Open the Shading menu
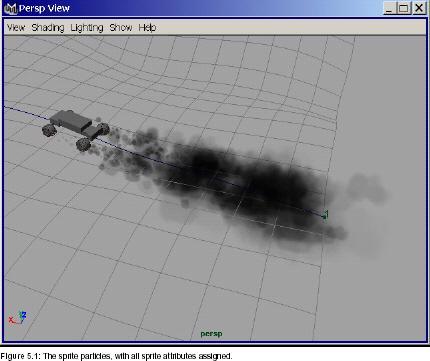The height and width of the screenshot is (361, 430). [48, 28]
